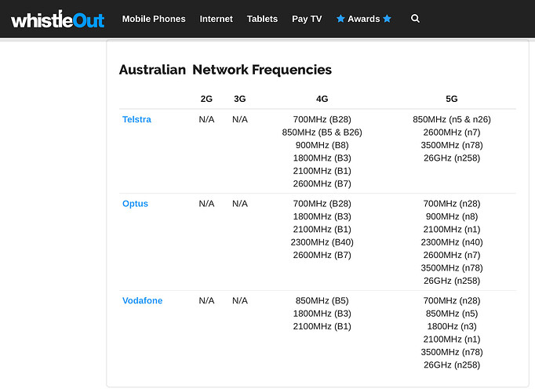This screenshot has width=535, height=392.
Task: Open the Internet menu
Action: 217,19
